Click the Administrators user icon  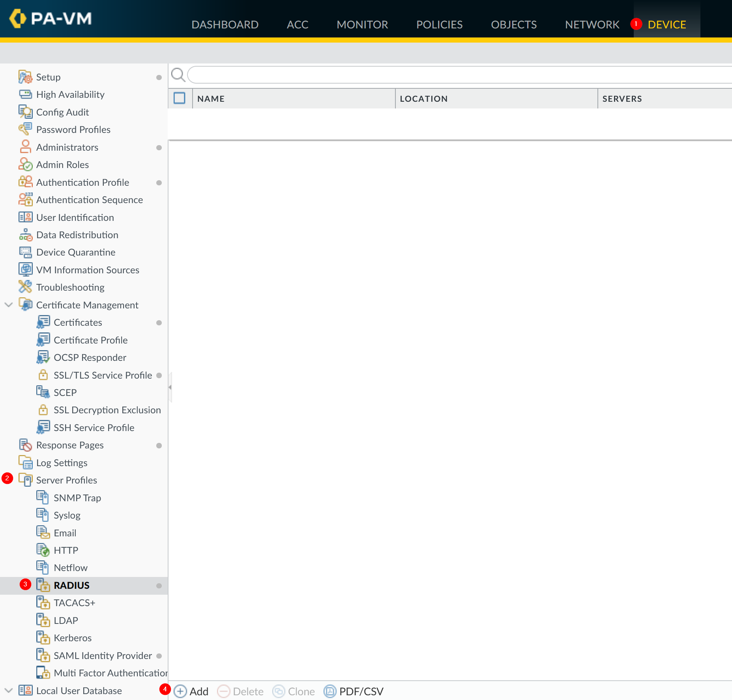(x=25, y=147)
